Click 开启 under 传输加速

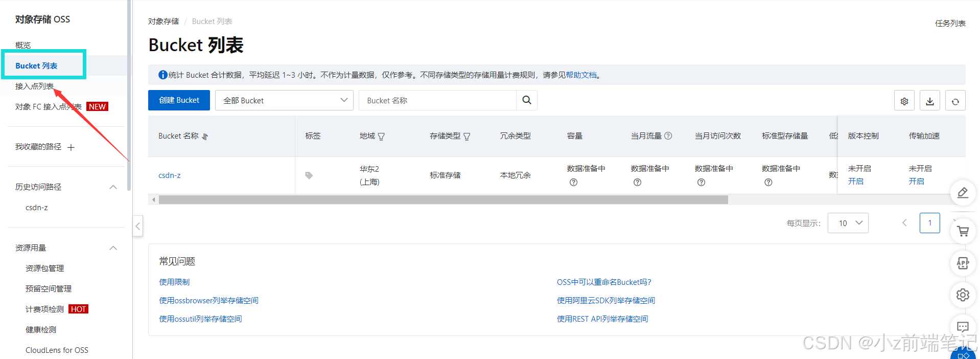coord(917,182)
